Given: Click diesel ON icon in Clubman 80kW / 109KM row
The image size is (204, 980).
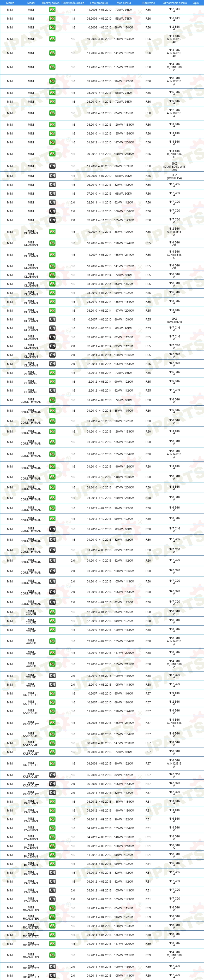Looking at the screenshot, I should [52, 319].
